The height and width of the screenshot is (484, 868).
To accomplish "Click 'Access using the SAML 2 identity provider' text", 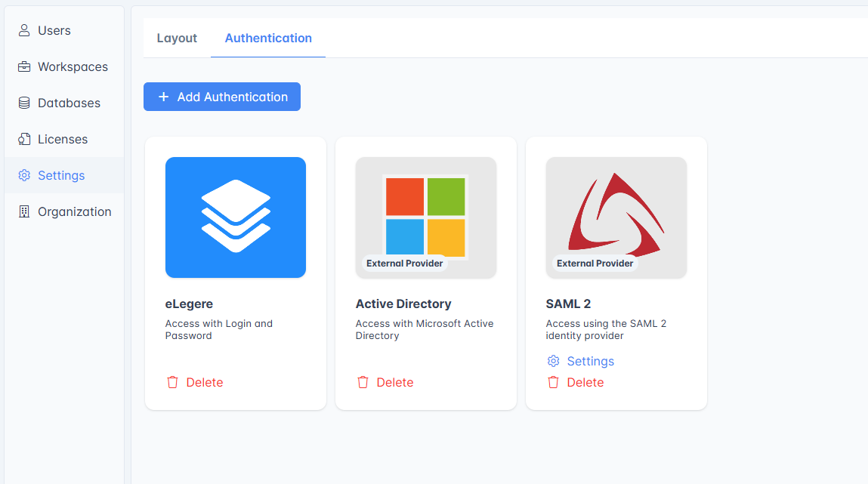I will 606,330.
